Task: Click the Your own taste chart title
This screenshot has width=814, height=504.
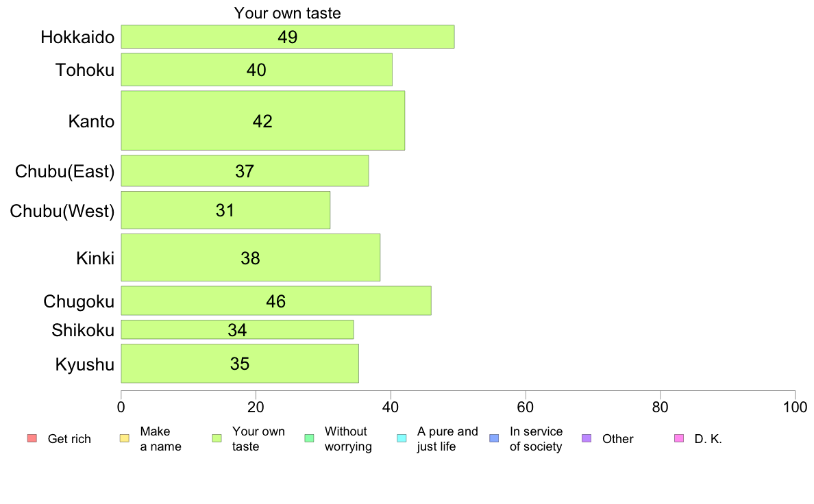Action: pyautogui.click(x=287, y=13)
